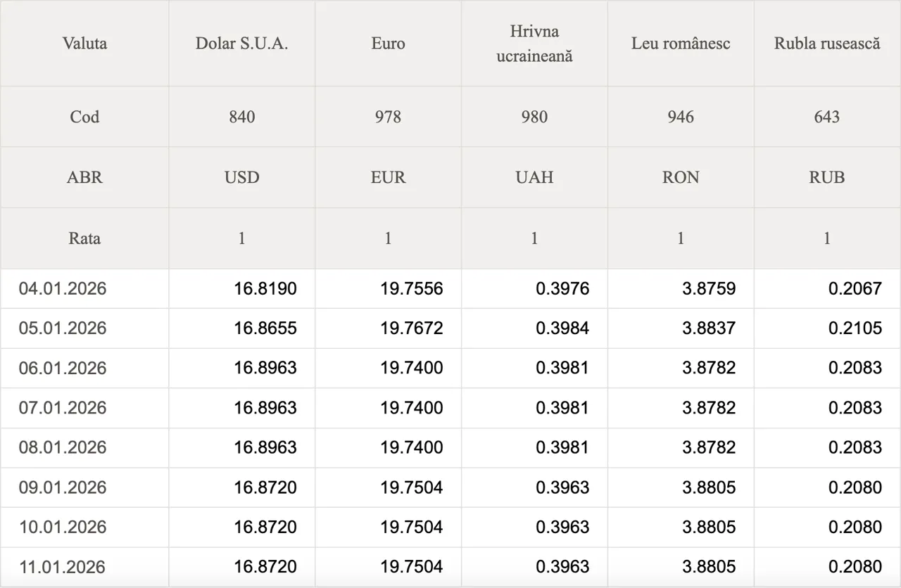901x588 pixels.
Task: Select currency code 643 cell
Action: tap(827, 117)
